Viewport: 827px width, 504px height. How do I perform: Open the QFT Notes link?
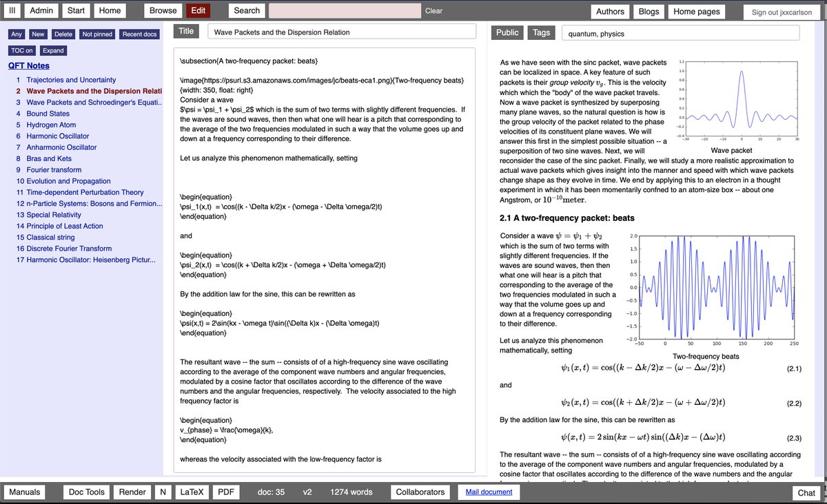pyautogui.click(x=29, y=66)
